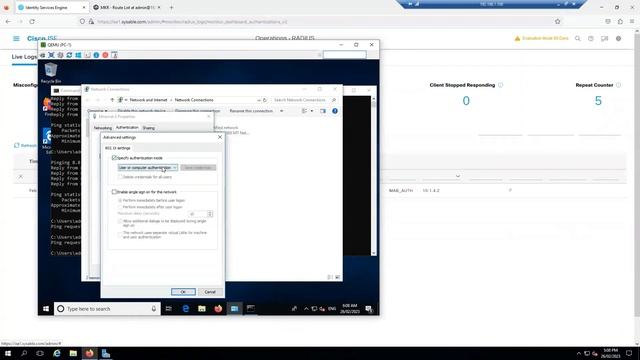Click the VM Start button

pos(46,309)
